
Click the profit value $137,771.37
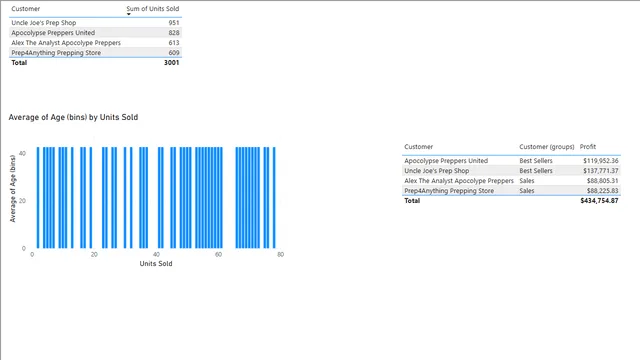pos(601,171)
